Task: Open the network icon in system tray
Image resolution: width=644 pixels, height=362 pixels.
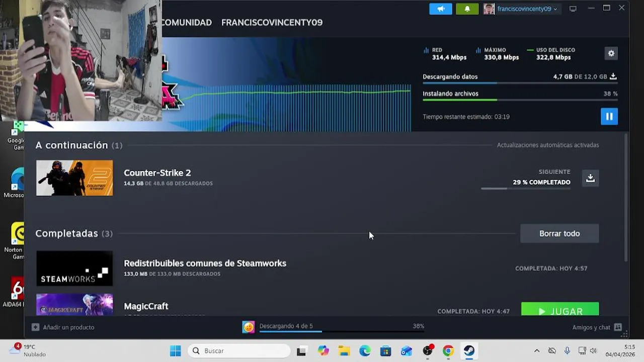Action: [x=582, y=351]
